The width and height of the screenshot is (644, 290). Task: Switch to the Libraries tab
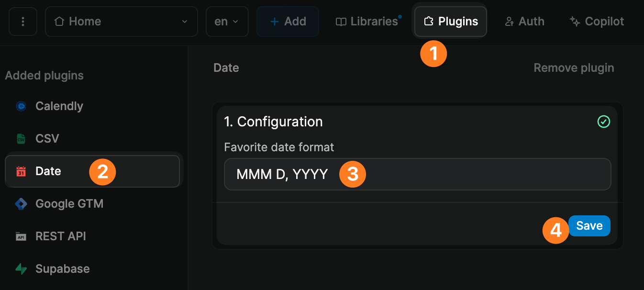coord(367,22)
